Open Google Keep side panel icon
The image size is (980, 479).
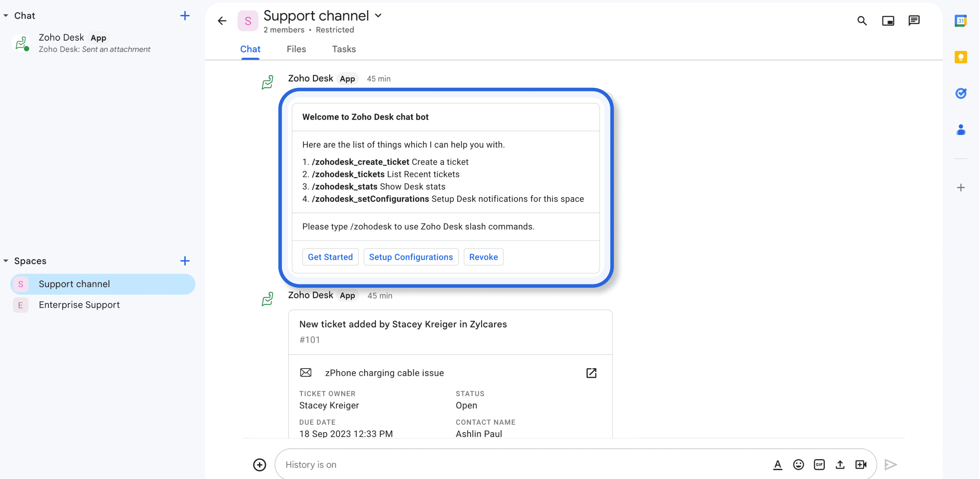(960, 57)
